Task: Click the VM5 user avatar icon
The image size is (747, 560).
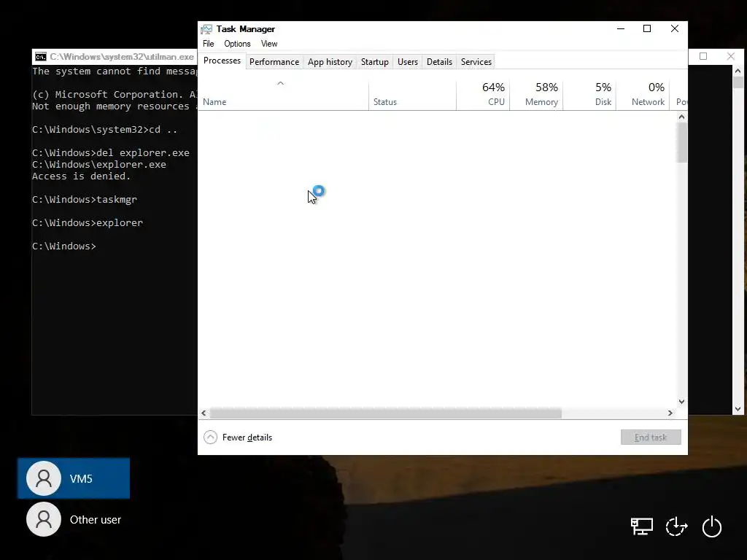Action: pyautogui.click(x=43, y=478)
